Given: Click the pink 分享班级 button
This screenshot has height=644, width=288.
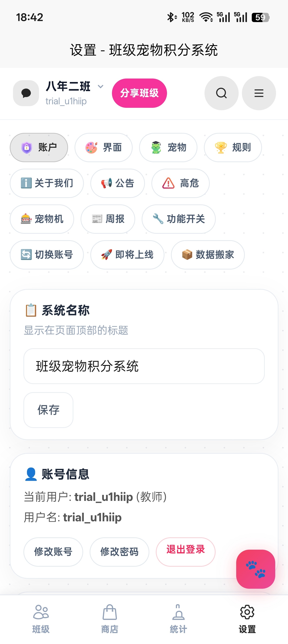Looking at the screenshot, I should click(139, 93).
